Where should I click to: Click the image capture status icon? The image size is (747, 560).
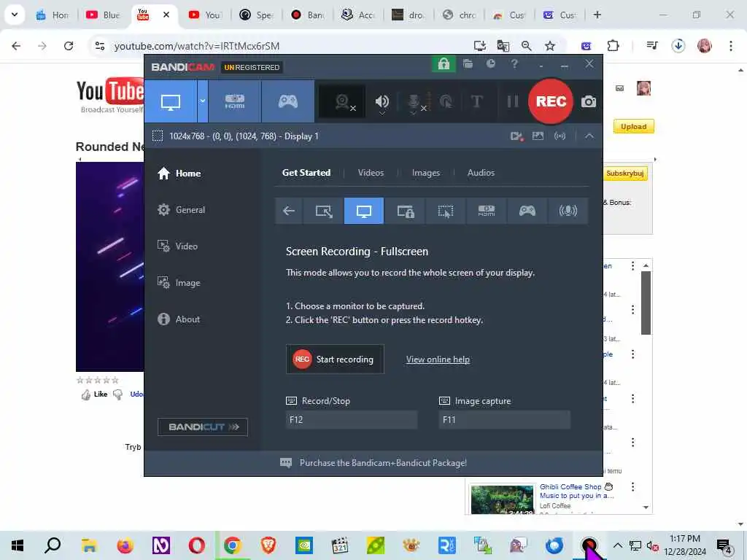(x=538, y=136)
